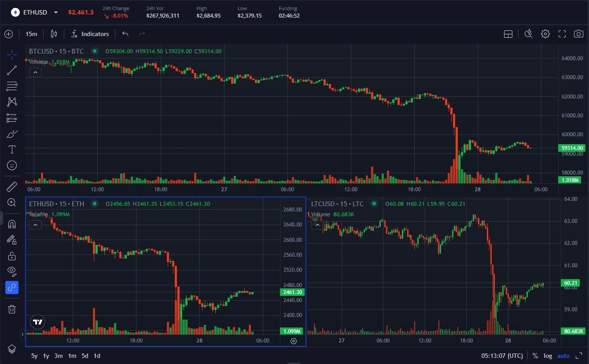Viewport: 589px width, 364px height.
Task: Open the Emoji annotation tool
Action: coord(12,165)
